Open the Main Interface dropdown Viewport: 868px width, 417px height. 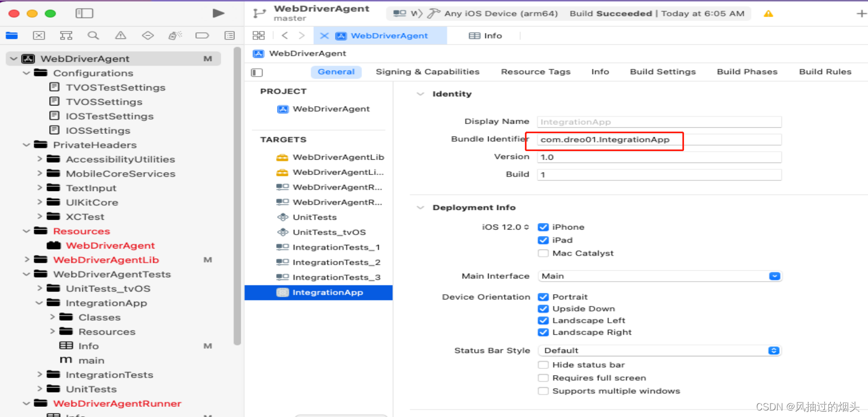(x=660, y=276)
